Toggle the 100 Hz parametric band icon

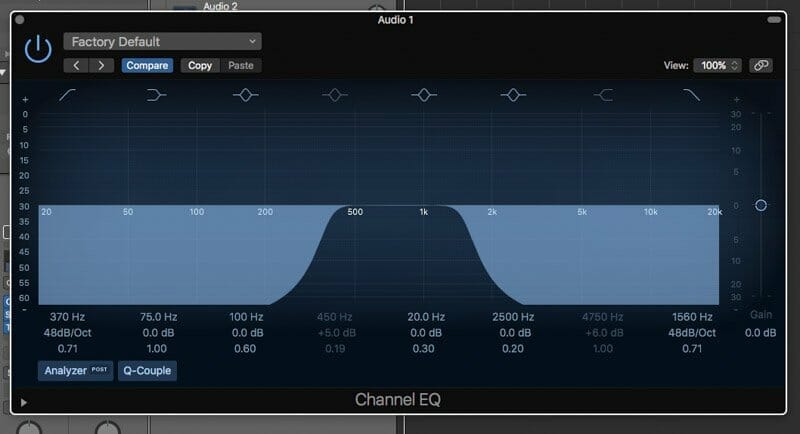click(246, 95)
